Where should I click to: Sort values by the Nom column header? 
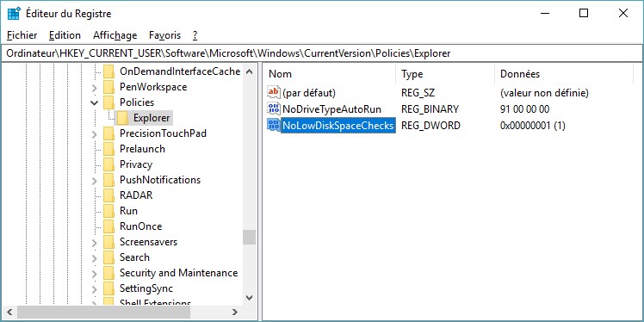330,74
